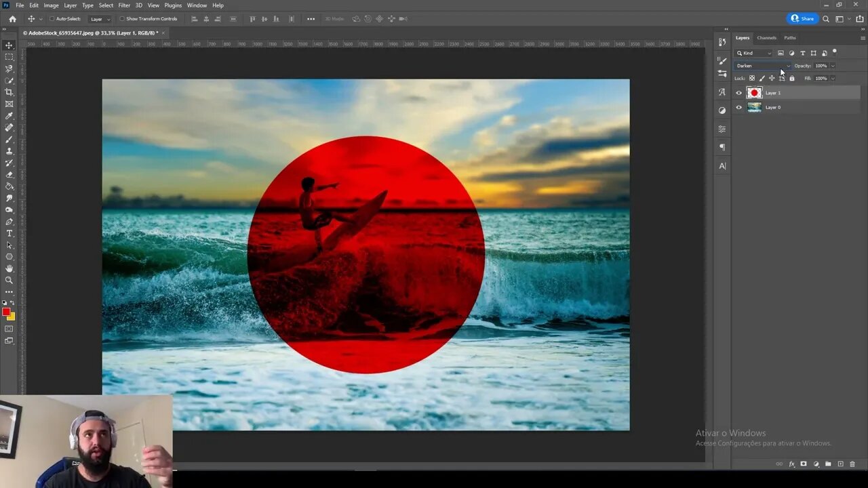Toggle lock all padlock icon
Screen dimensions: 868x488
coord(791,79)
